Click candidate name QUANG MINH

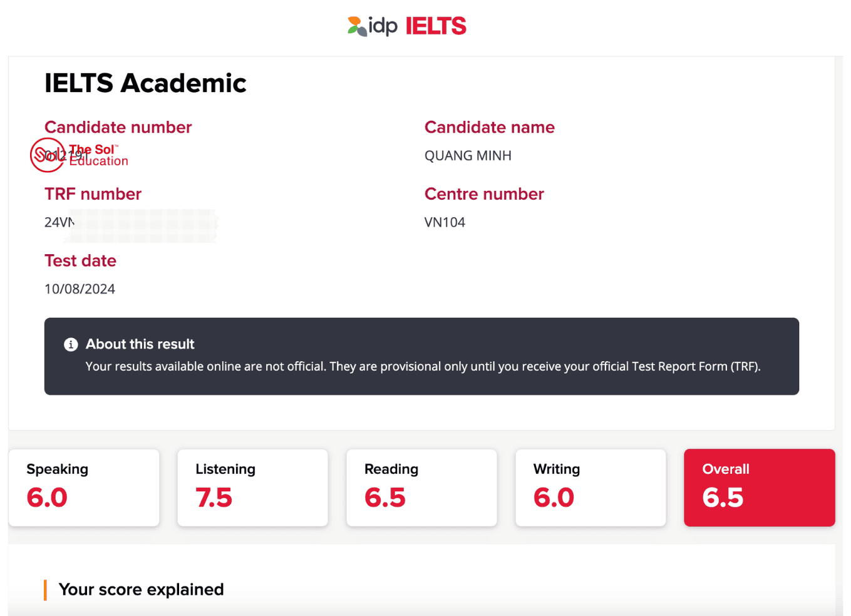tap(468, 156)
